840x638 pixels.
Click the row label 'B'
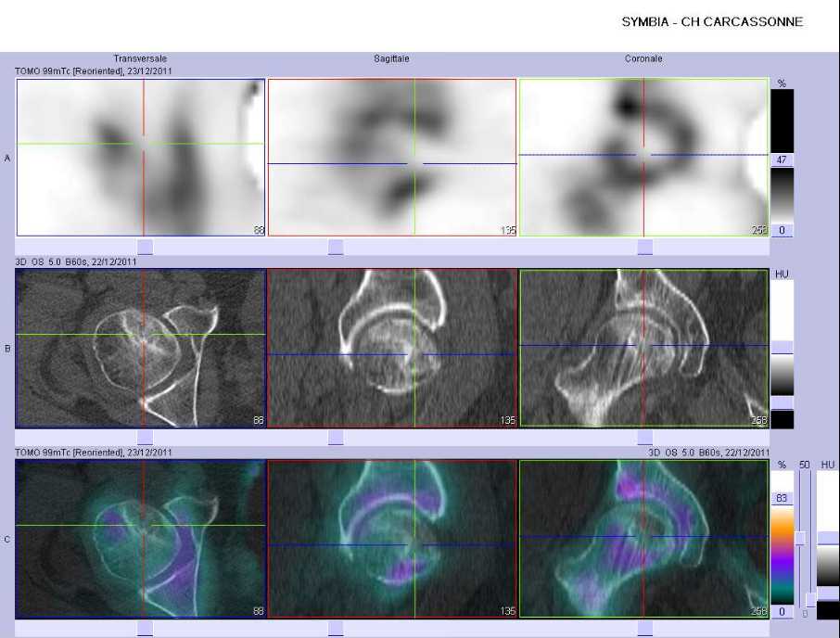point(7,349)
